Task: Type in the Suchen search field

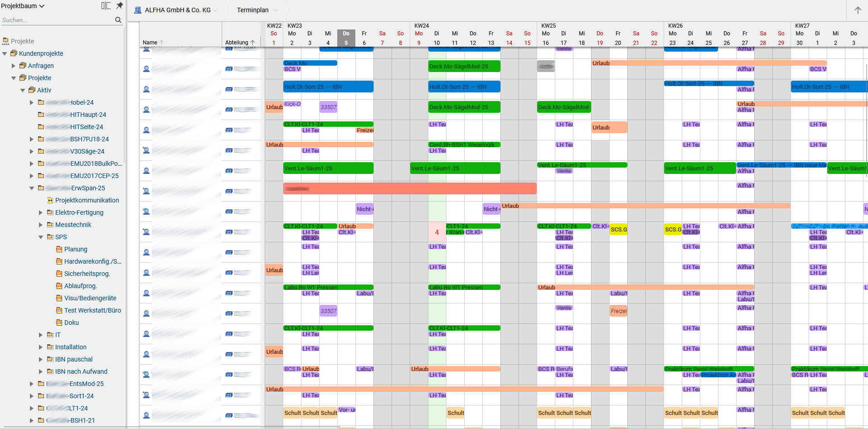Action: [x=57, y=20]
